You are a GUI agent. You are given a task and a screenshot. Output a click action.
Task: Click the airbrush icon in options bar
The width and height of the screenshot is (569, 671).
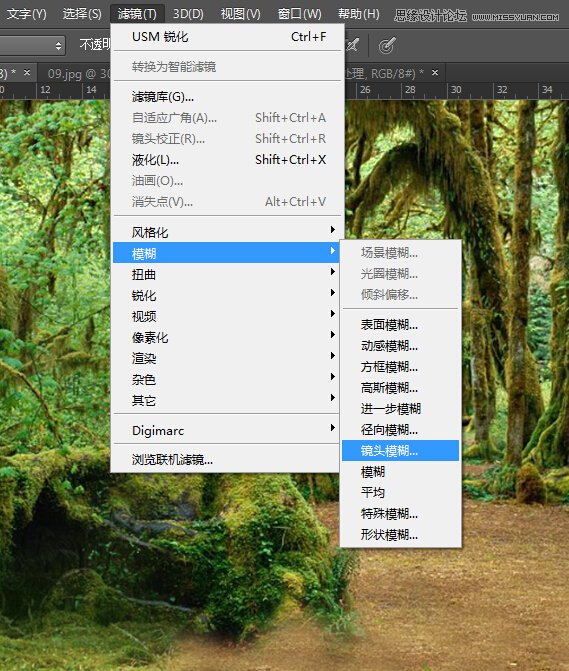click(x=352, y=45)
